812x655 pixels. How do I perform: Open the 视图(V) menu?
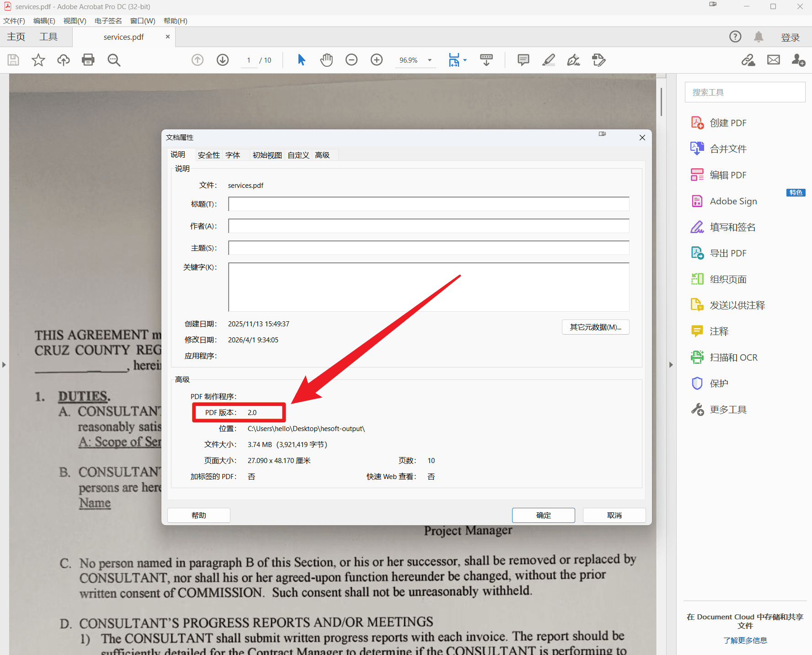tap(75, 21)
